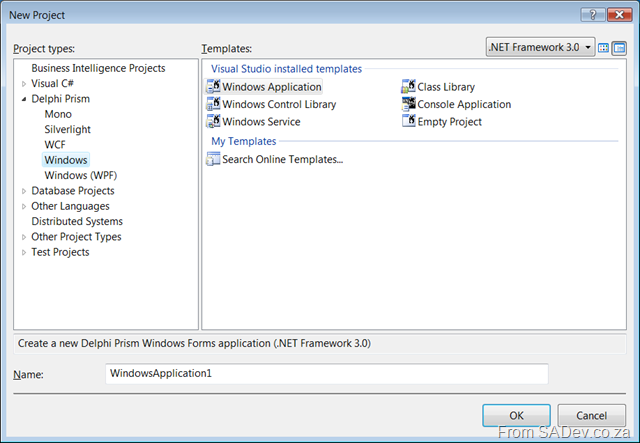Open the dialog help question mark button

pos(593,15)
